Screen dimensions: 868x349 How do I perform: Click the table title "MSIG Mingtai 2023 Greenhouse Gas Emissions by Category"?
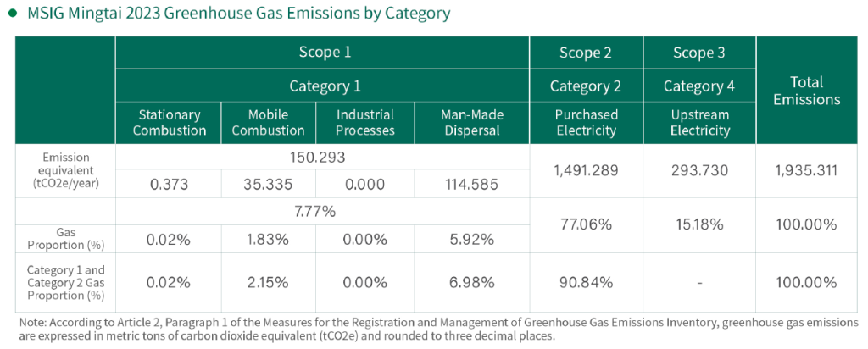click(x=238, y=14)
